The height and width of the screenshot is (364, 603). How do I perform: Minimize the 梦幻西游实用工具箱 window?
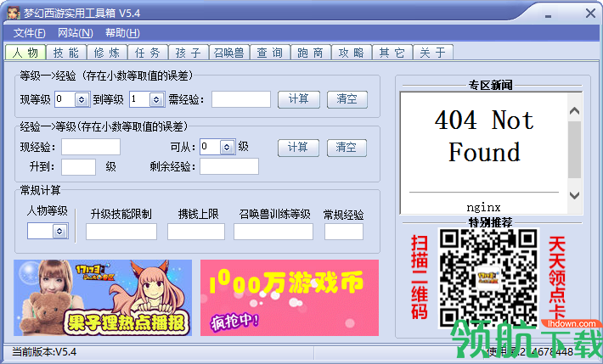pyautogui.click(x=548, y=16)
